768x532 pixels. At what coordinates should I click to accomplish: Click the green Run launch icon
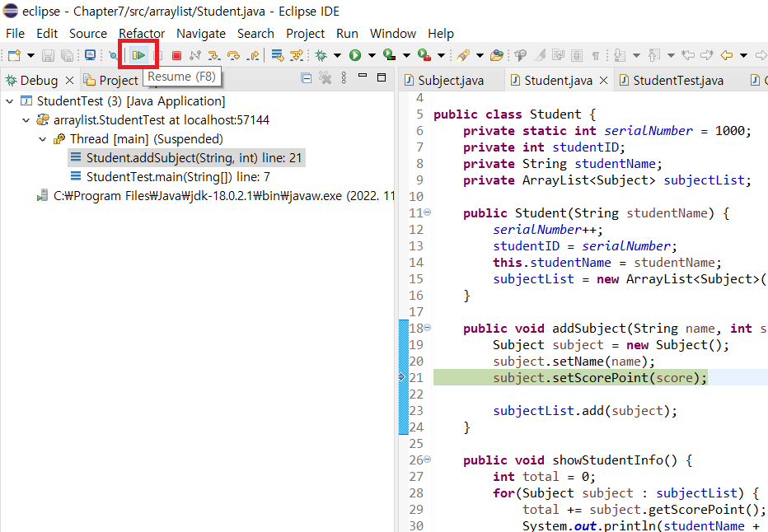(355, 55)
